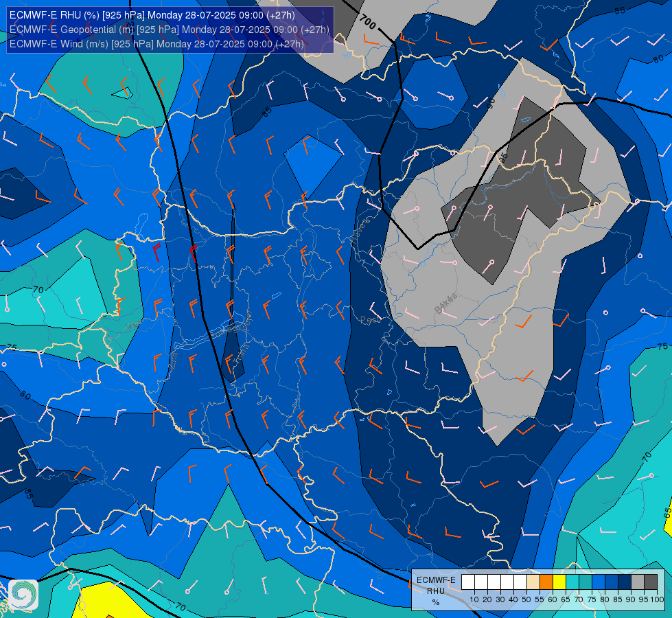Click the 95 contour label on the map
This screenshot has height=618, width=672.
[504, 157]
